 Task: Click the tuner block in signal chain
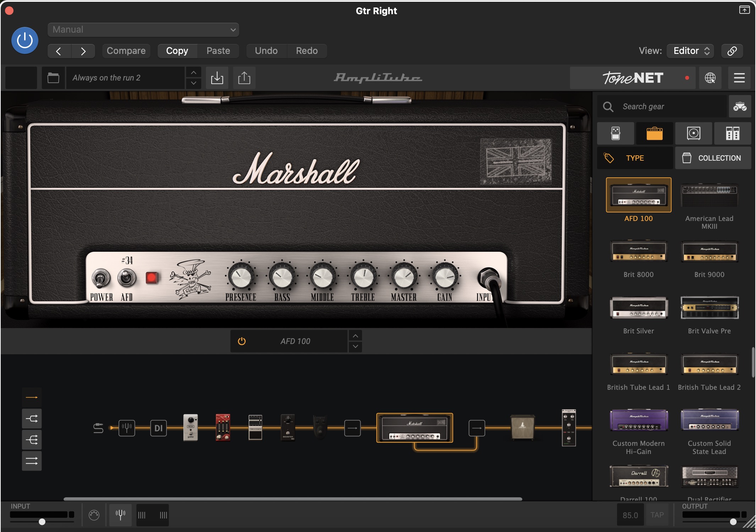click(x=127, y=428)
